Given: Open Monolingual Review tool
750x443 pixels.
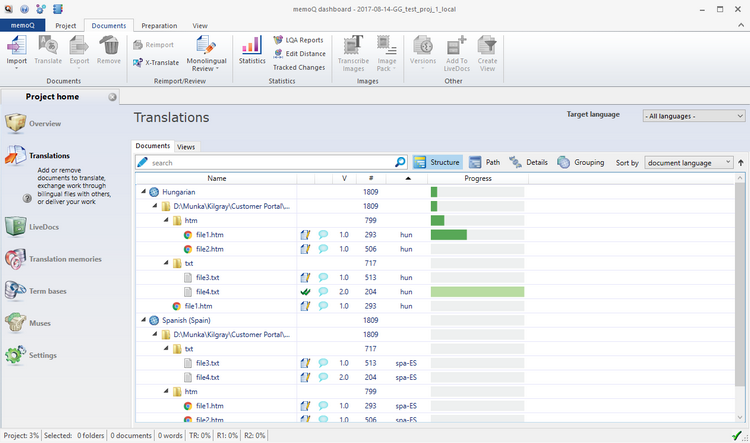Looking at the screenshot, I should coord(207,51).
